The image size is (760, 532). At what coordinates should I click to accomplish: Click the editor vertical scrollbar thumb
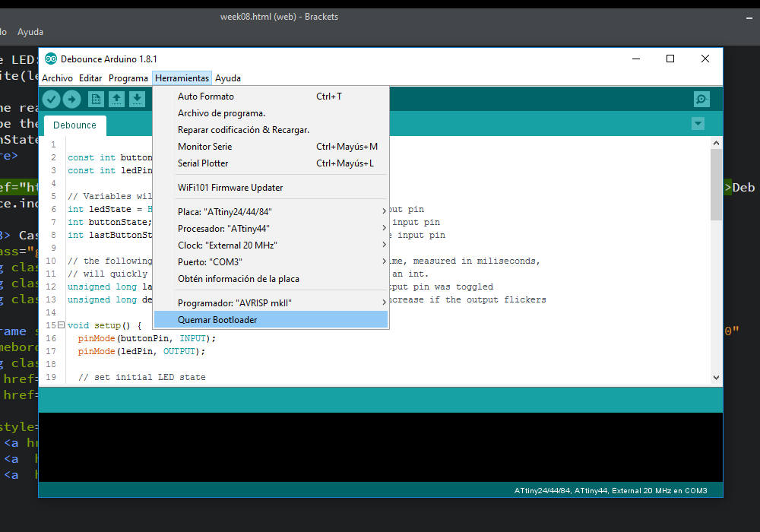tap(716, 185)
